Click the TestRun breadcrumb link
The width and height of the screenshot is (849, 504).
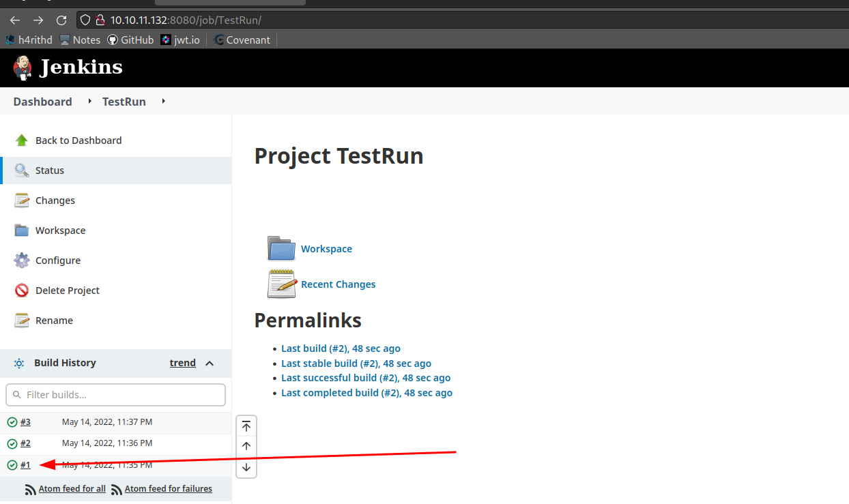124,102
